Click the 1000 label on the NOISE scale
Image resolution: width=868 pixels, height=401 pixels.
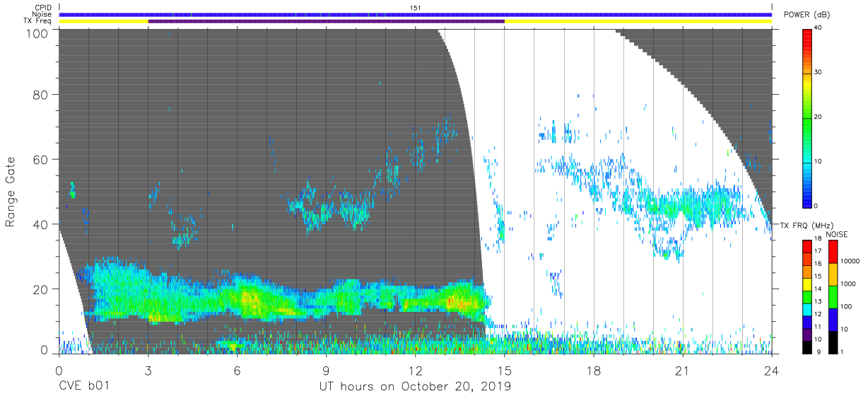click(848, 284)
